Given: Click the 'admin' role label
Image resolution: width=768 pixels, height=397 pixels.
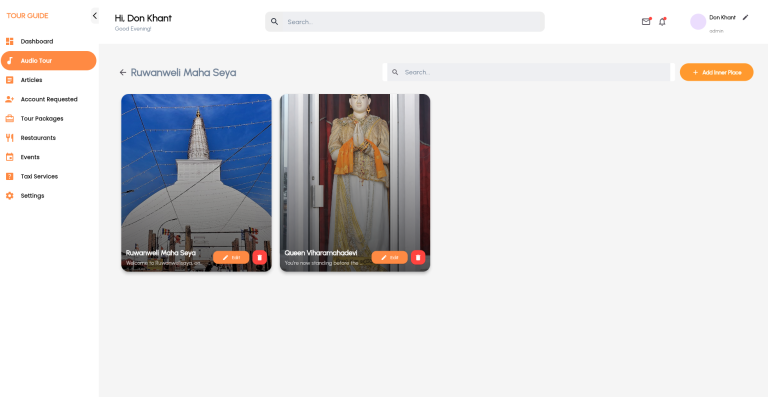Looking at the screenshot, I should 717,31.
